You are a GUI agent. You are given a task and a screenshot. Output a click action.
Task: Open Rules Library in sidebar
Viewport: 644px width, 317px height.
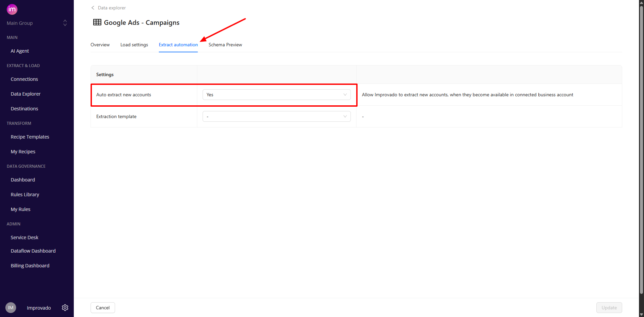tap(25, 195)
